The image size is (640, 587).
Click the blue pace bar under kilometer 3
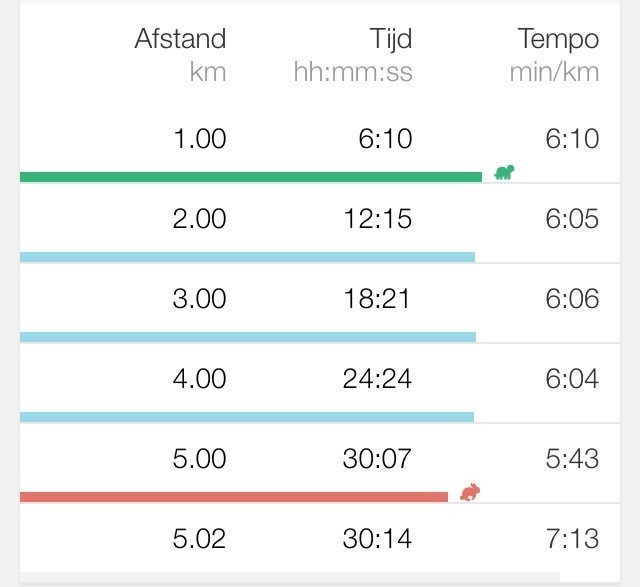(247, 337)
